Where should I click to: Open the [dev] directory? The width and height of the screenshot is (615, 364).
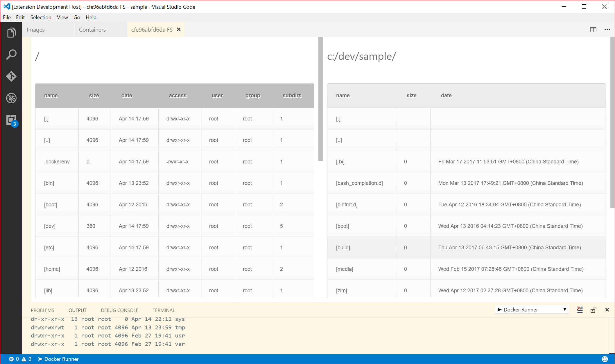click(50, 226)
